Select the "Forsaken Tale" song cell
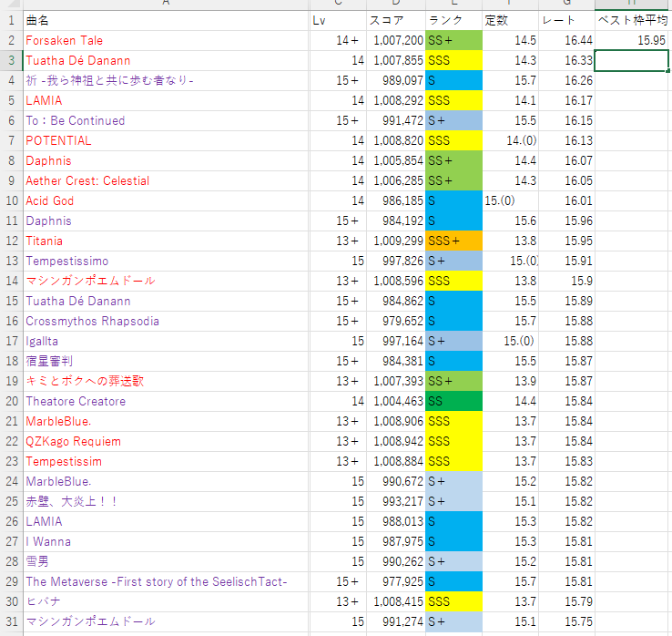This screenshot has width=672, height=636. pyautogui.click(x=64, y=40)
